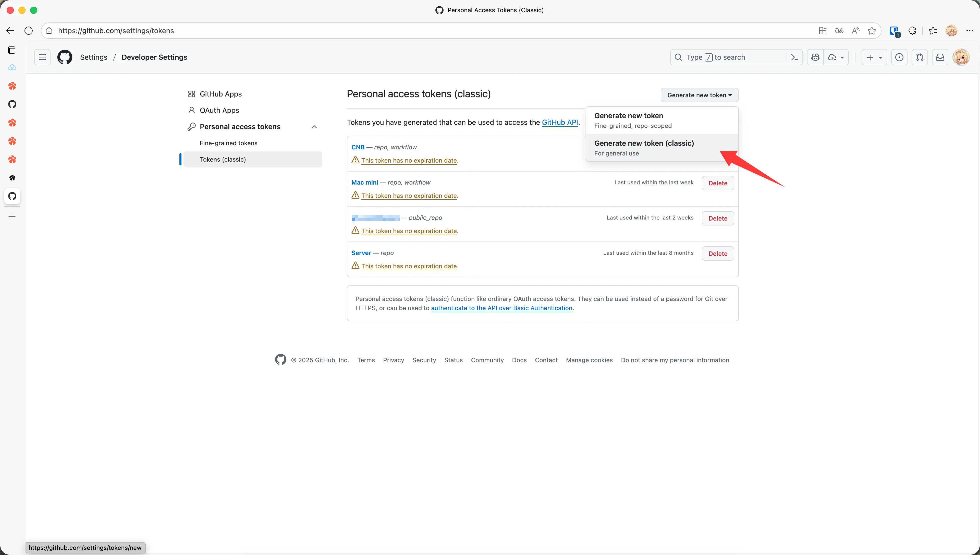Delete the Mac mini token
The height and width of the screenshot is (555, 980).
point(718,183)
